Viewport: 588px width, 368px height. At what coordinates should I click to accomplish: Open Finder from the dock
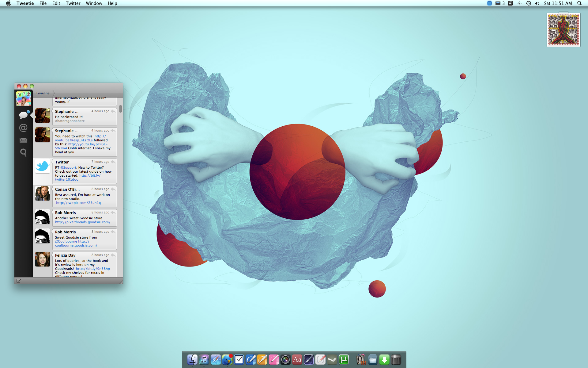coord(192,359)
